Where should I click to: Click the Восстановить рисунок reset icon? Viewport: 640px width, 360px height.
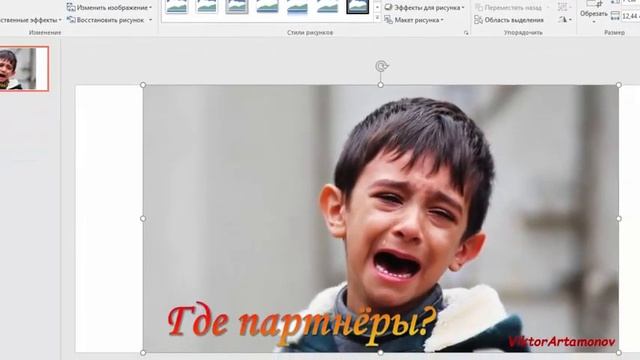coord(71,20)
